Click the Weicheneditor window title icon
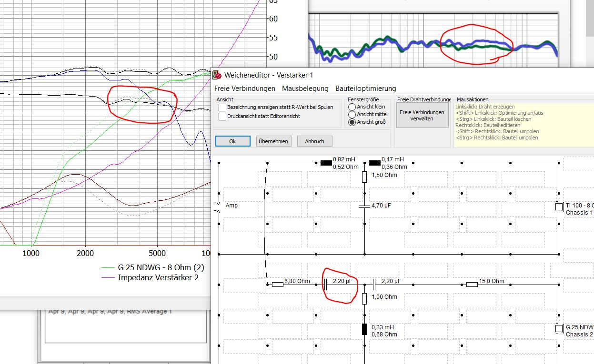 [x=217, y=75]
